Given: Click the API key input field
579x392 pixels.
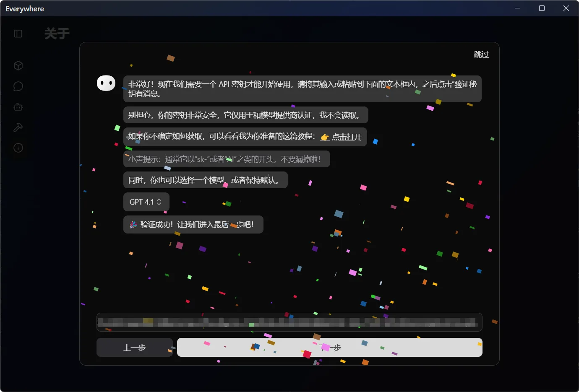Looking at the screenshot, I should pos(289,322).
